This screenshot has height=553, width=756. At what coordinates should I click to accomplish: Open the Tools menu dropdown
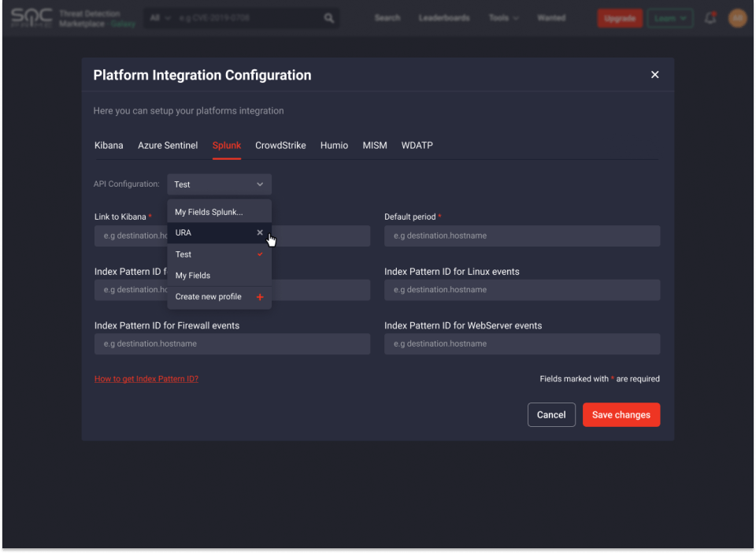(x=503, y=18)
